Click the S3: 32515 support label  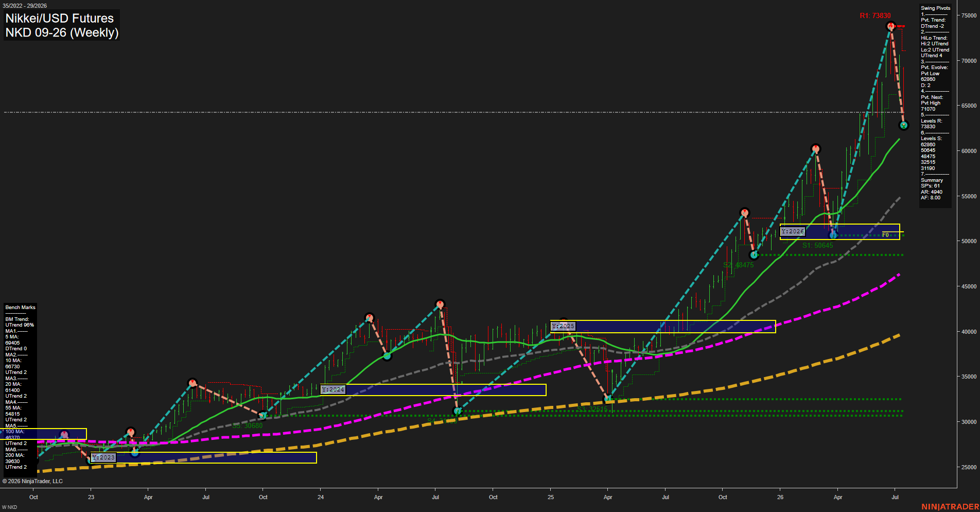[x=592, y=409]
